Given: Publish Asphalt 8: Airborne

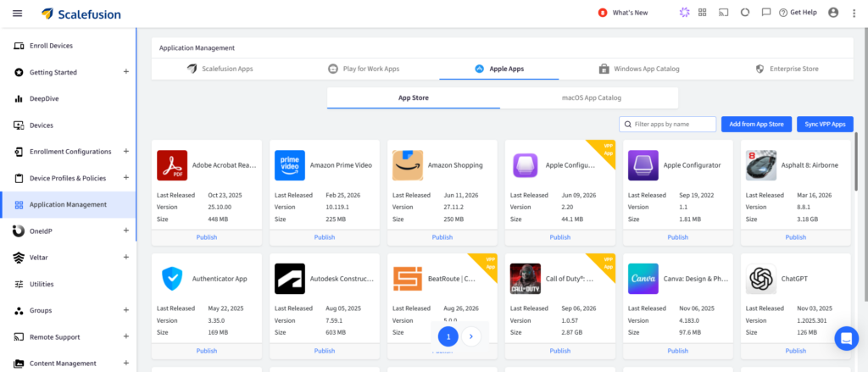Looking at the screenshot, I should coord(795,237).
